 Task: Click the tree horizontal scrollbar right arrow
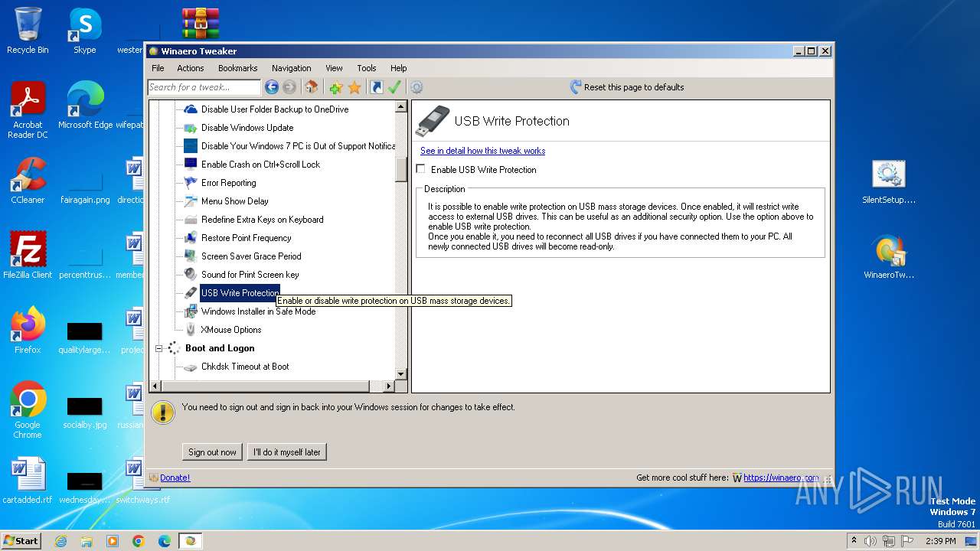pyautogui.click(x=388, y=386)
